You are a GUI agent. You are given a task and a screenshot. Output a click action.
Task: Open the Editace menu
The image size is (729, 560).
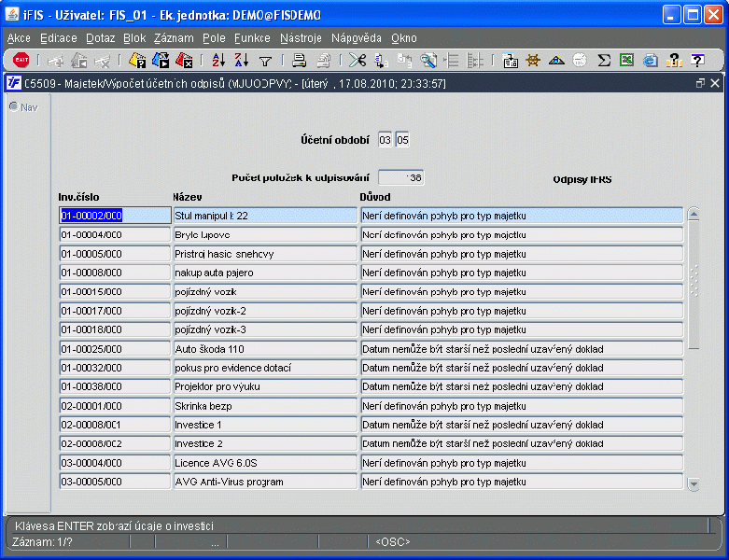click(x=59, y=38)
